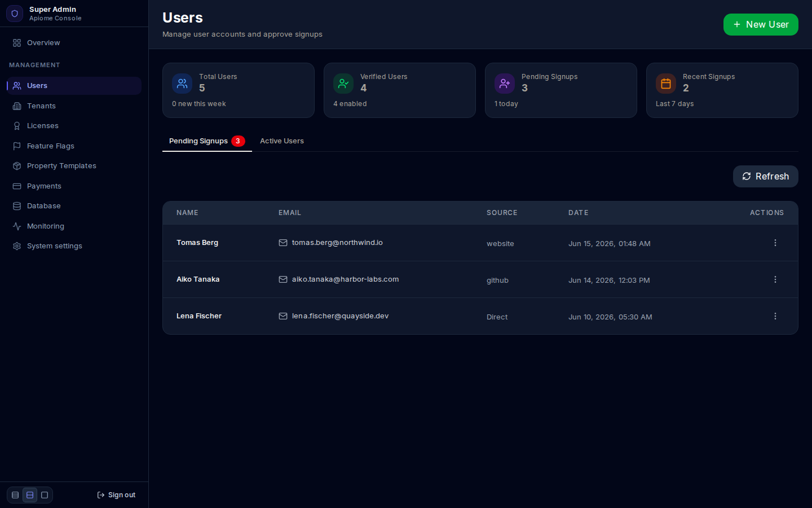The width and height of the screenshot is (812, 508).
Task: Select the Users sidebar icon
Action: coord(17,86)
